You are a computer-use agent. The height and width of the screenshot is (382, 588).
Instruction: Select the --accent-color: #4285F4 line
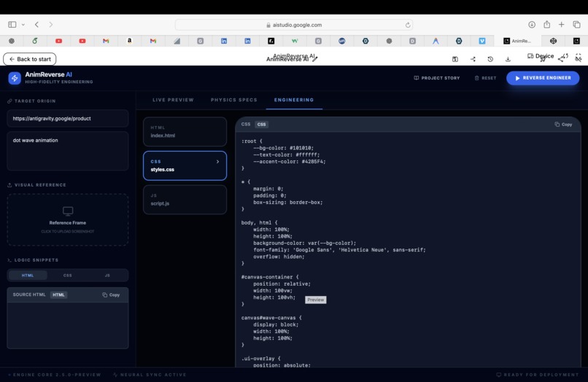(x=290, y=162)
